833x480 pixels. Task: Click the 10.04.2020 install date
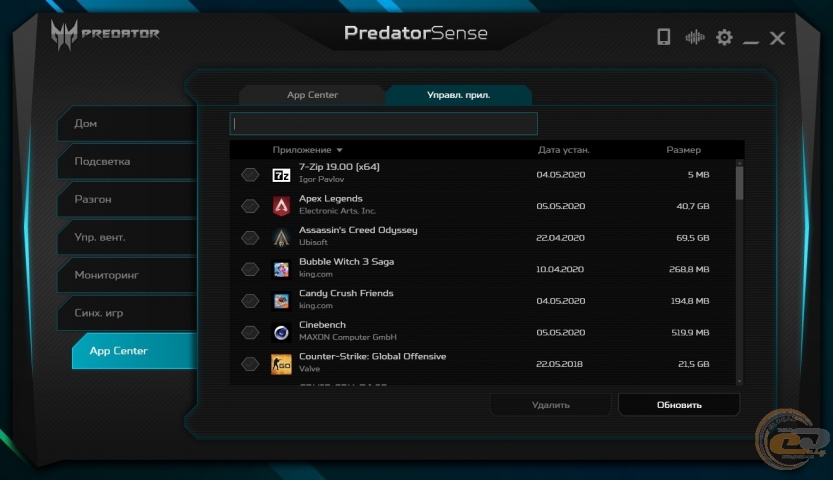[560, 269]
